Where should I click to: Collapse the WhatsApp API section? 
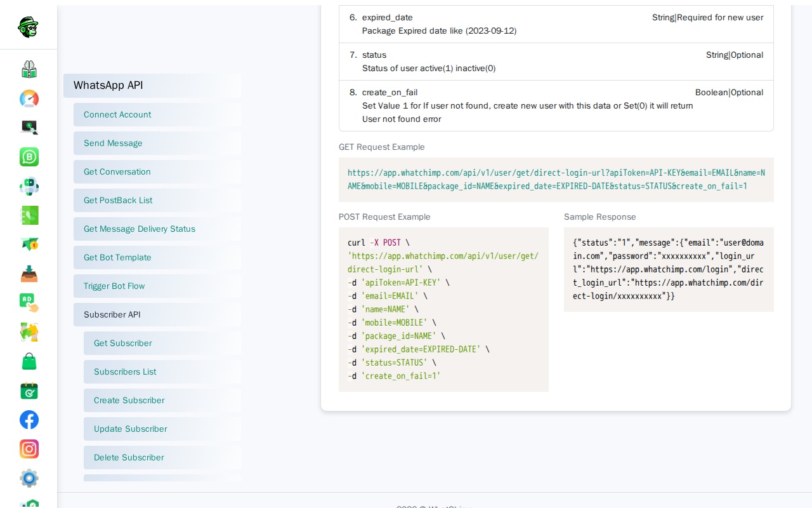(152, 86)
